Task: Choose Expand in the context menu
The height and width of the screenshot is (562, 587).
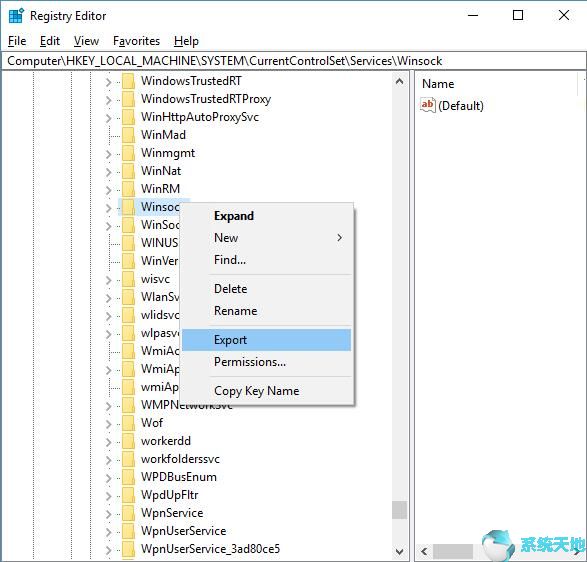Action: tap(267, 216)
